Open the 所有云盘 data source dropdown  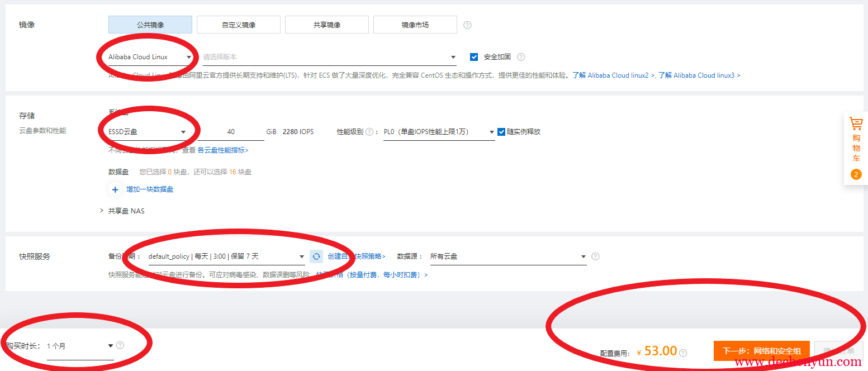click(508, 256)
